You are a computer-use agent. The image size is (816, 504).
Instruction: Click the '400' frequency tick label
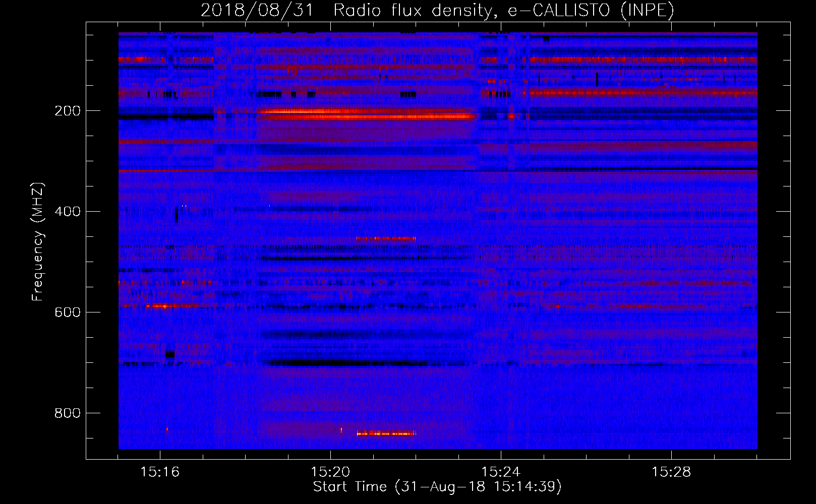(68, 212)
